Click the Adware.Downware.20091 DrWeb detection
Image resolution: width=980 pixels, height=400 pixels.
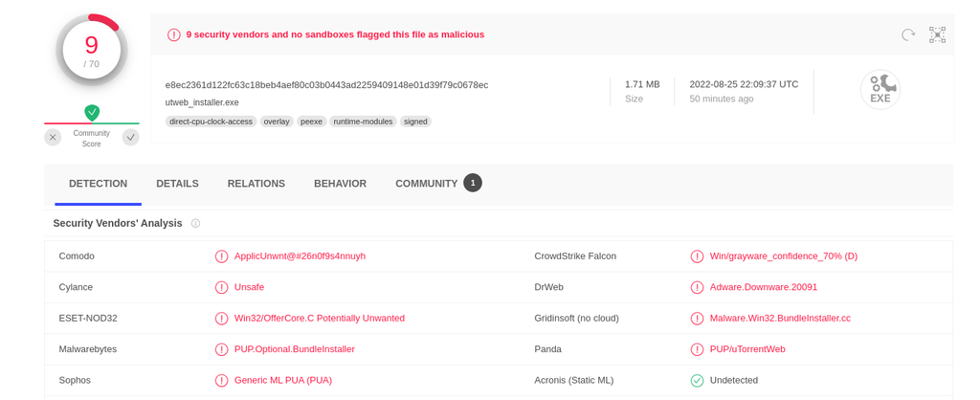pos(763,287)
